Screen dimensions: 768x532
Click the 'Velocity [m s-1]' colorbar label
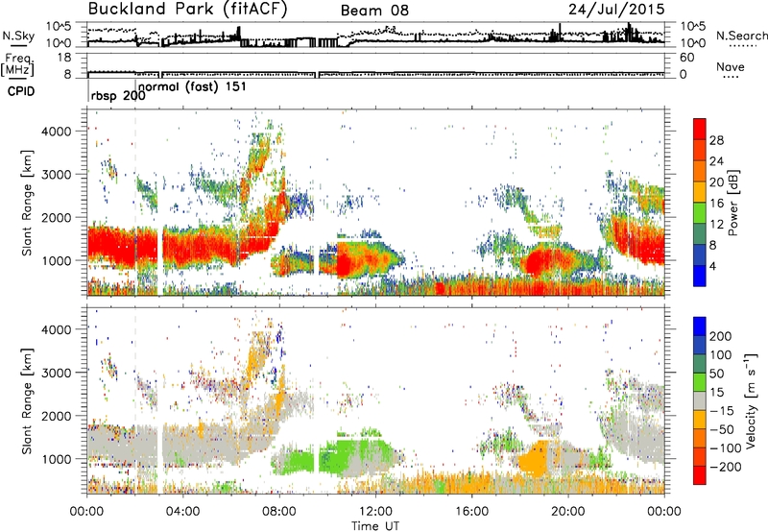pos(751,400)
